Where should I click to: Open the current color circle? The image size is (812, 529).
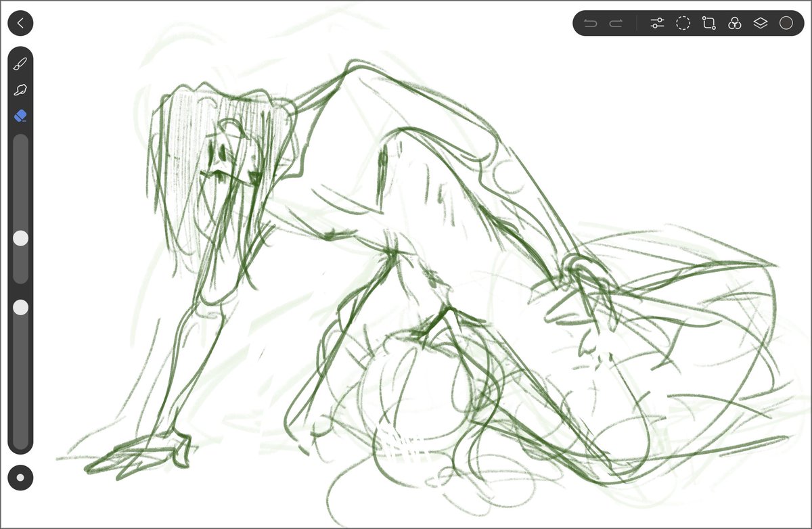tap(786, 23)
